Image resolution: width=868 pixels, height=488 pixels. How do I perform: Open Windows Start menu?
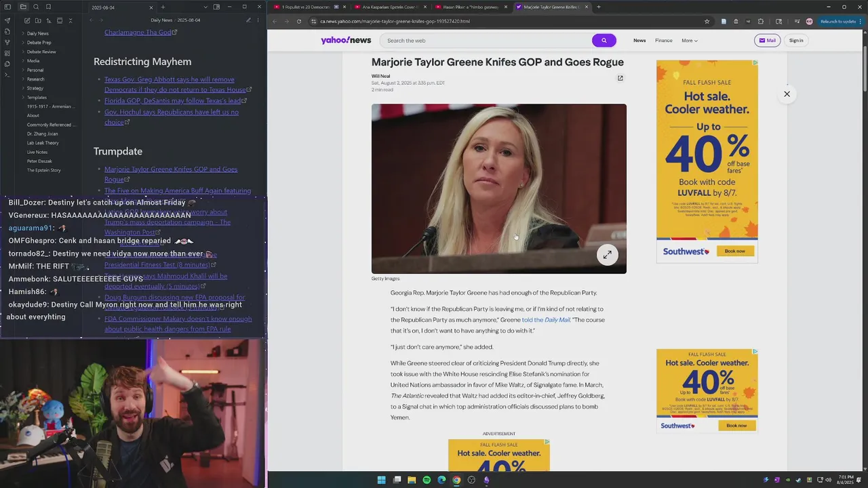pos(381,480)
